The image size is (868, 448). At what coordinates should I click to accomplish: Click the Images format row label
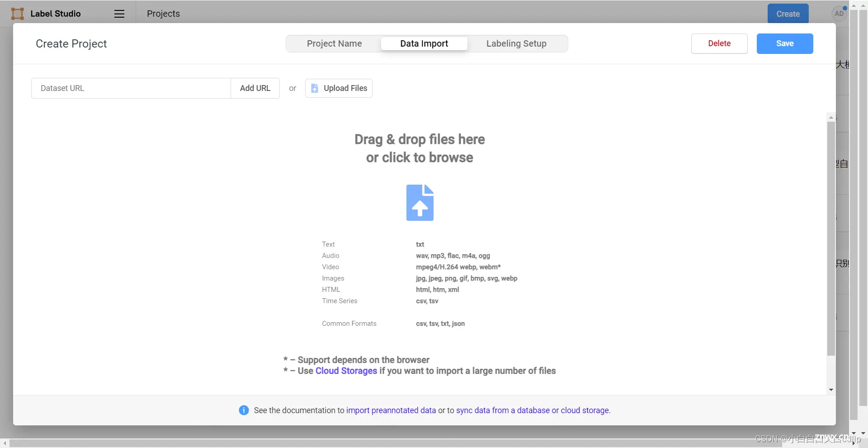333,278
